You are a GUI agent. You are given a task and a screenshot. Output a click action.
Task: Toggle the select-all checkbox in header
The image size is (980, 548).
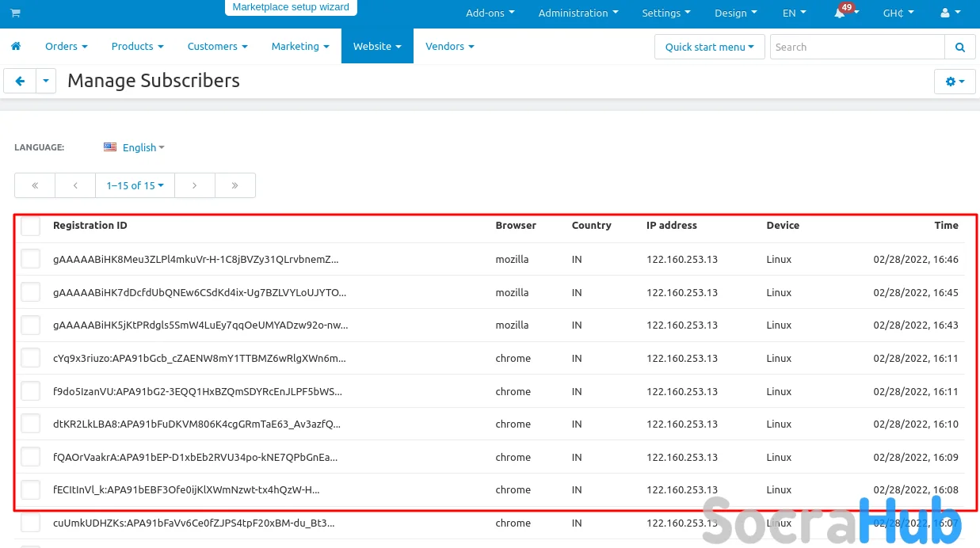[31, 226]
